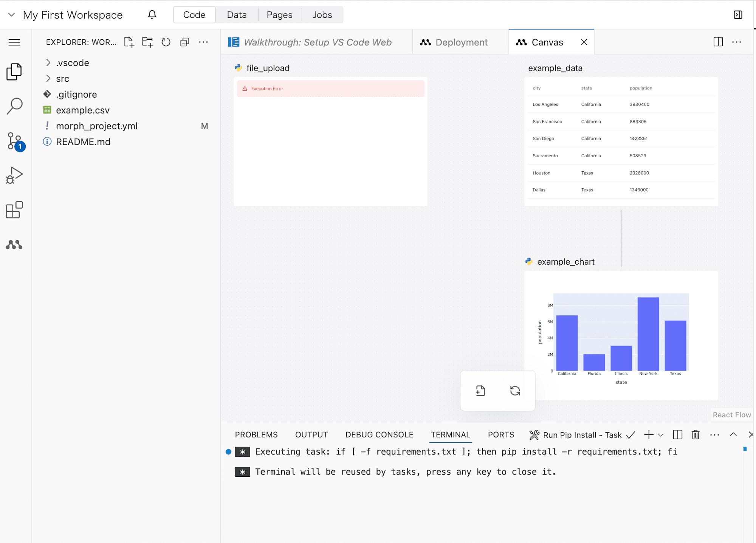
Task: Click the New Folder icon in Explorer
Action: pos(147,42)
